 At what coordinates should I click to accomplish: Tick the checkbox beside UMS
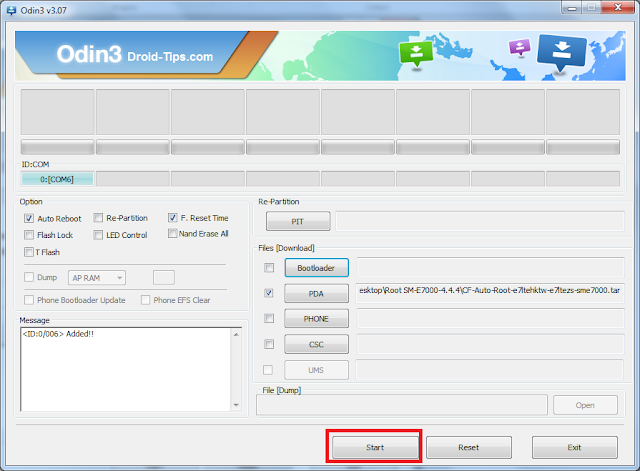(x=268, y=370)
